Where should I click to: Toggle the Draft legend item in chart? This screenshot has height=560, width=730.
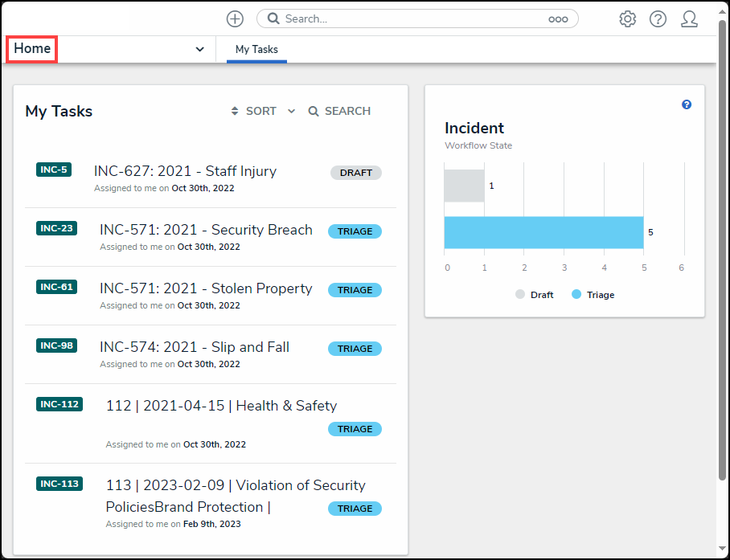[x=535, y=295]
